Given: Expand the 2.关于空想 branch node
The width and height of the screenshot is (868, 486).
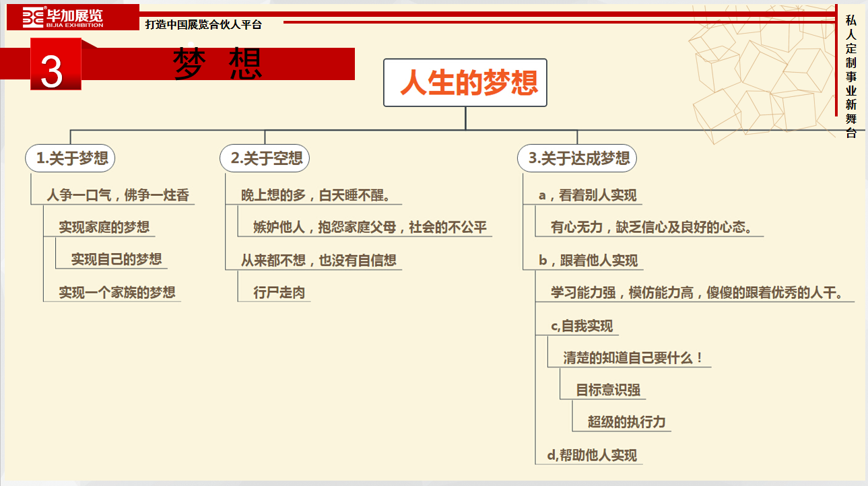Looking at the screenshot, I should pos(265,158).
